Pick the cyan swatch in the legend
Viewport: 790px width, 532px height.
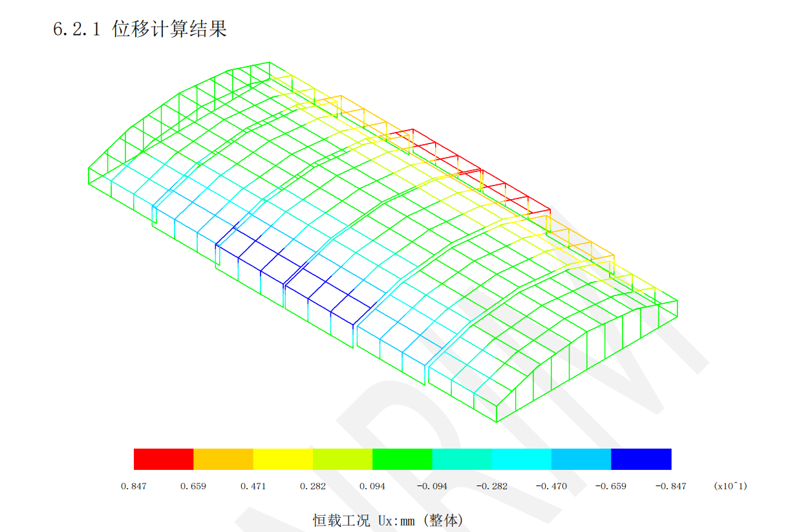(x=522, y=459)
